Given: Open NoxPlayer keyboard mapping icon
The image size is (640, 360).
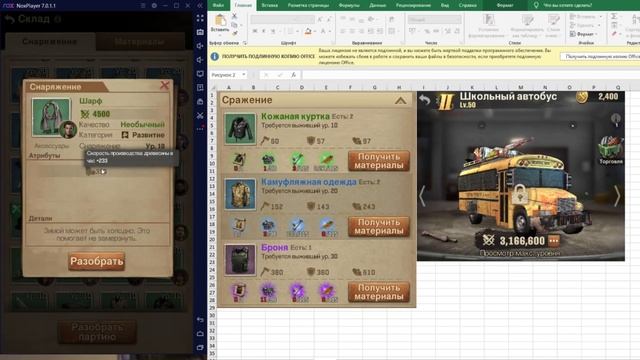Looking at the screenshot, I should (x=200, y=32).
